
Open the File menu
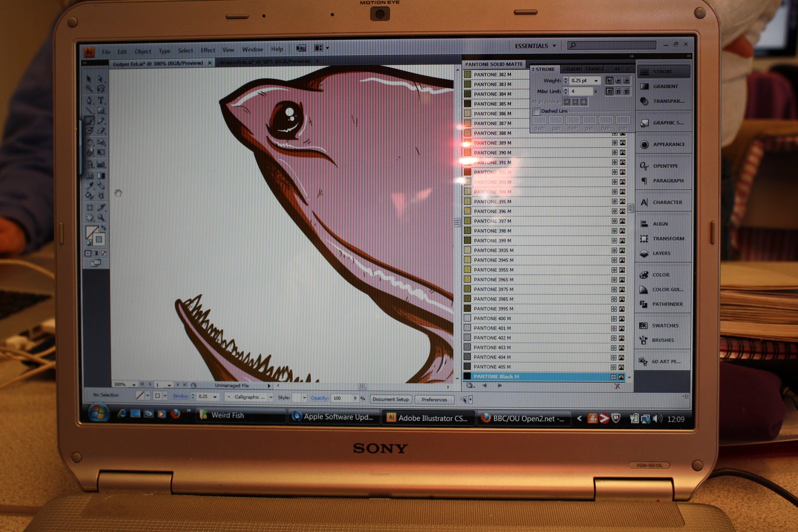(106, 52)
